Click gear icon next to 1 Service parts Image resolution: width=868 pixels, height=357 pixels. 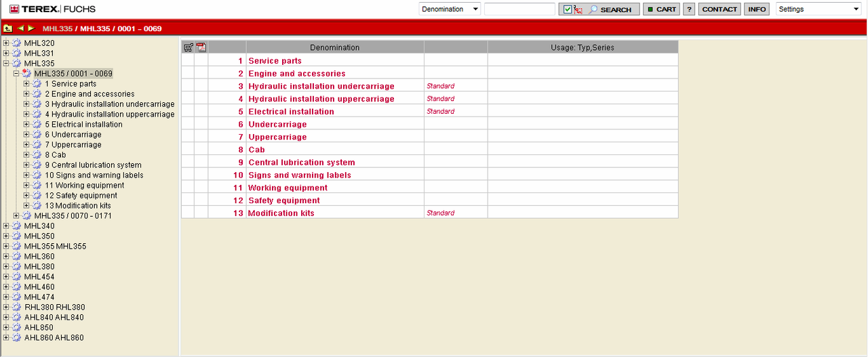[37, 84]
